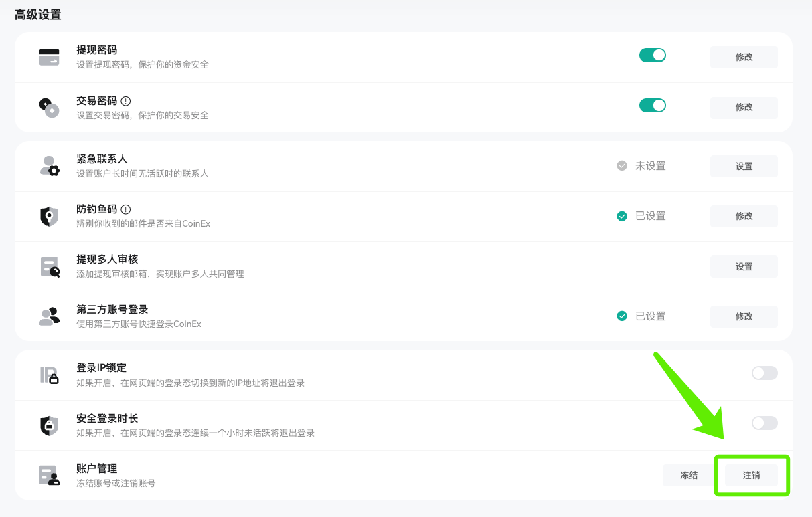This screenshot has height=517, width=812.
Task: Click the 冻结 account freeze button
Action: 687,475
